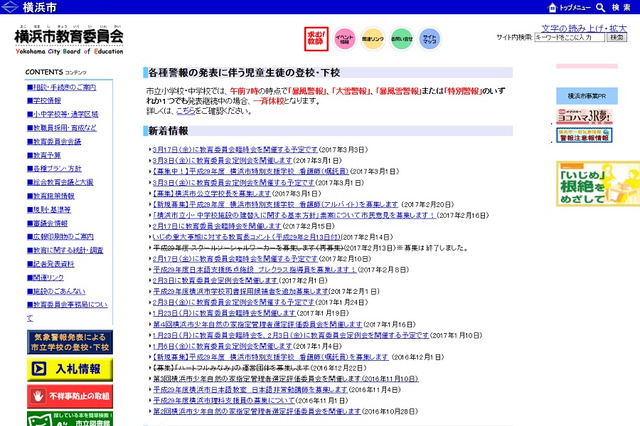Open 総合教育会議と大綱 in the contents menu
Viewport: 640px width, 426px height.
pos(60,182)
